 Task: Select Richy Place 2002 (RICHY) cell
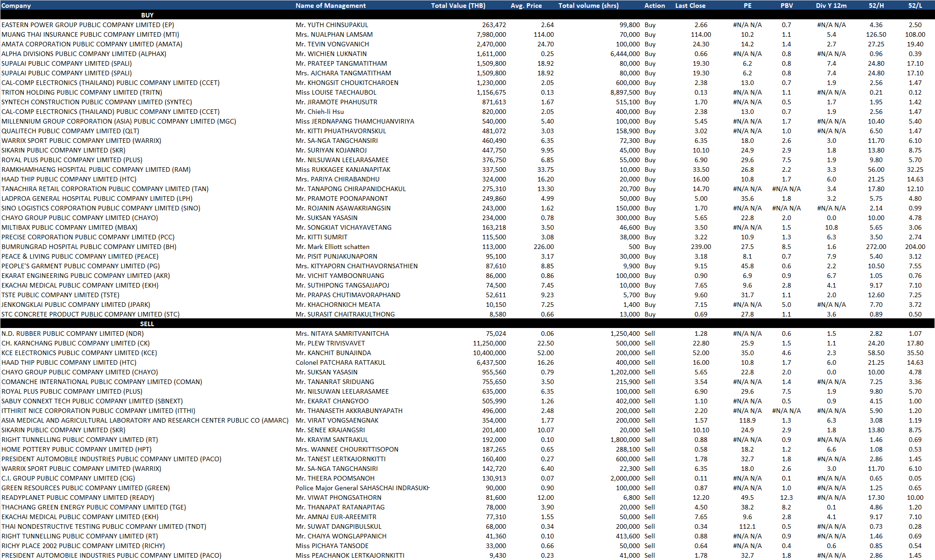pyautogui.click(x=83, y=546)
